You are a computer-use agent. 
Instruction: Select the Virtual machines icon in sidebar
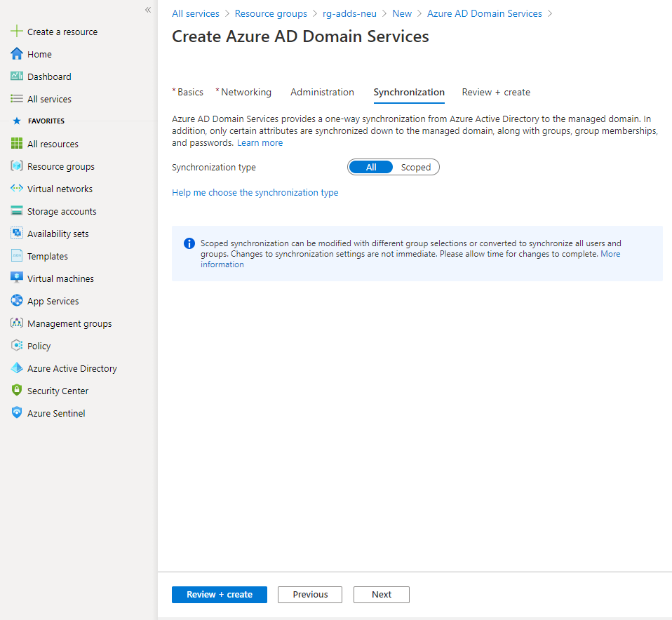click(15, 278)
